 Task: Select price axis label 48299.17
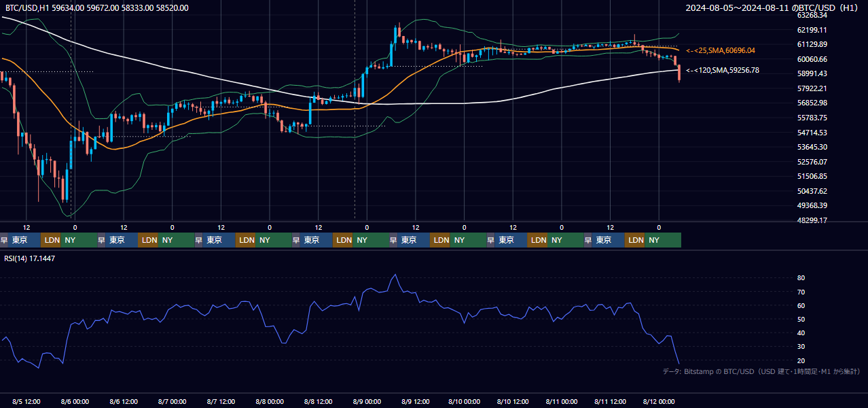pos(812,220)
